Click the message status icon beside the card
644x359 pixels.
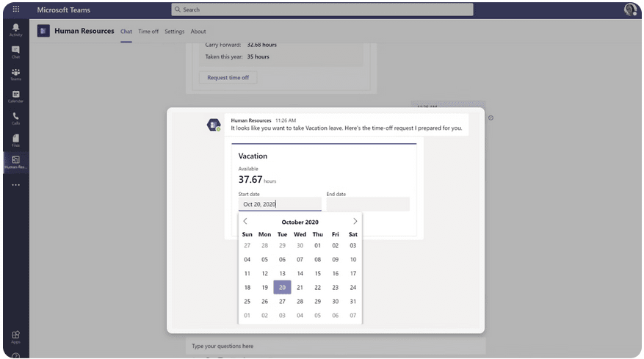click(x=491, y=118)
